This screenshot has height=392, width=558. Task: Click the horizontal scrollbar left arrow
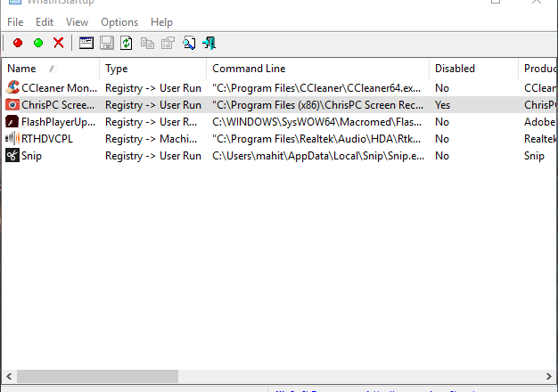click(9, 376)
